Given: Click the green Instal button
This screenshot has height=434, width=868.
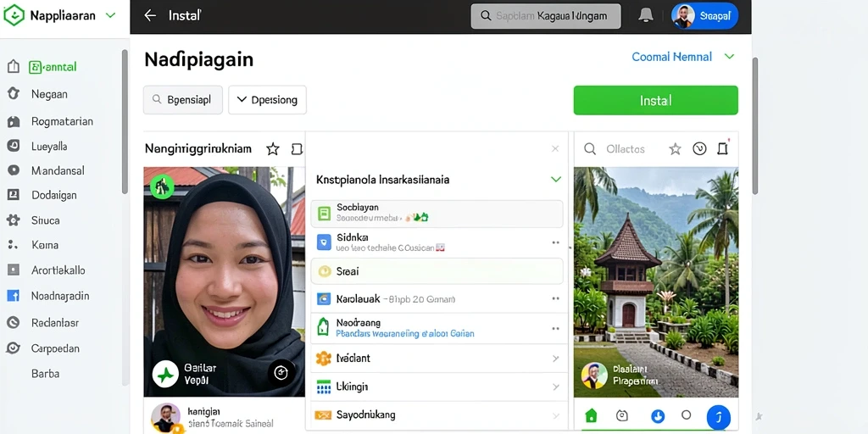Looking at the screenshot, I should [x=655, y=100].
